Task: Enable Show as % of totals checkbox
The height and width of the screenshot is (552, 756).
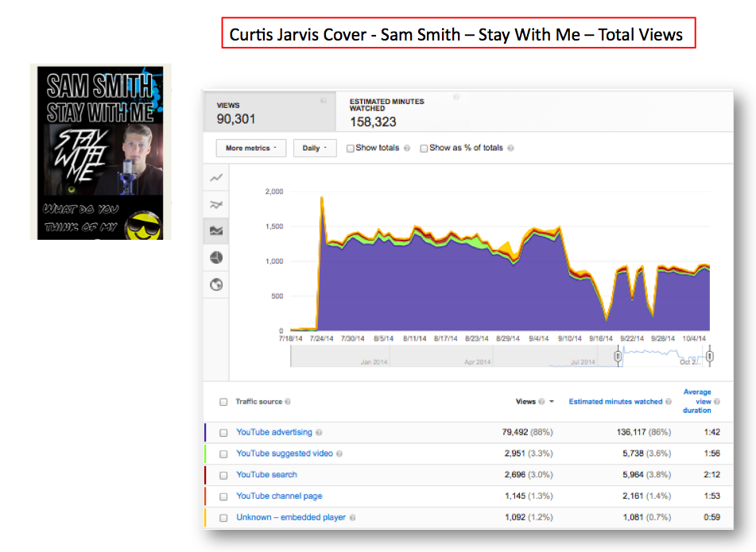Action: tap(424, 149)
